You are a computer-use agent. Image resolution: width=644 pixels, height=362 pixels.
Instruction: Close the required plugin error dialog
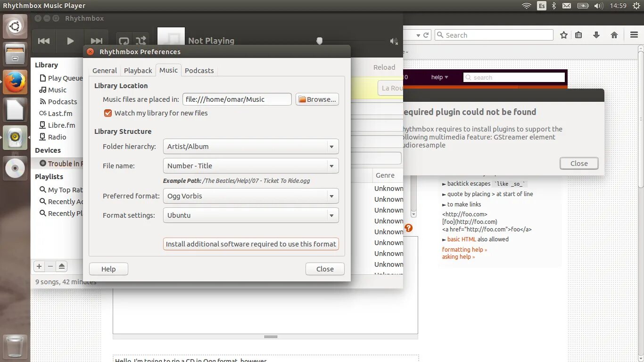[x=579, y=164]
